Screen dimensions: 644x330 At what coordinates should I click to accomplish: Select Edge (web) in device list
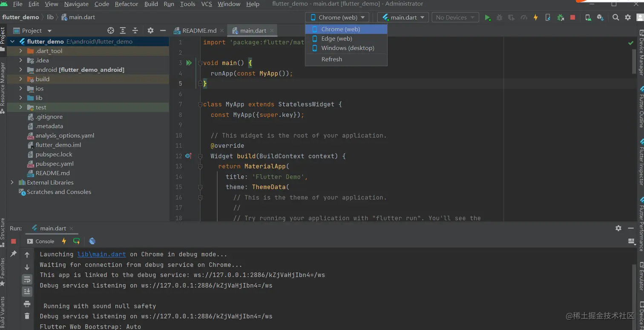click(x=346, y=38)
